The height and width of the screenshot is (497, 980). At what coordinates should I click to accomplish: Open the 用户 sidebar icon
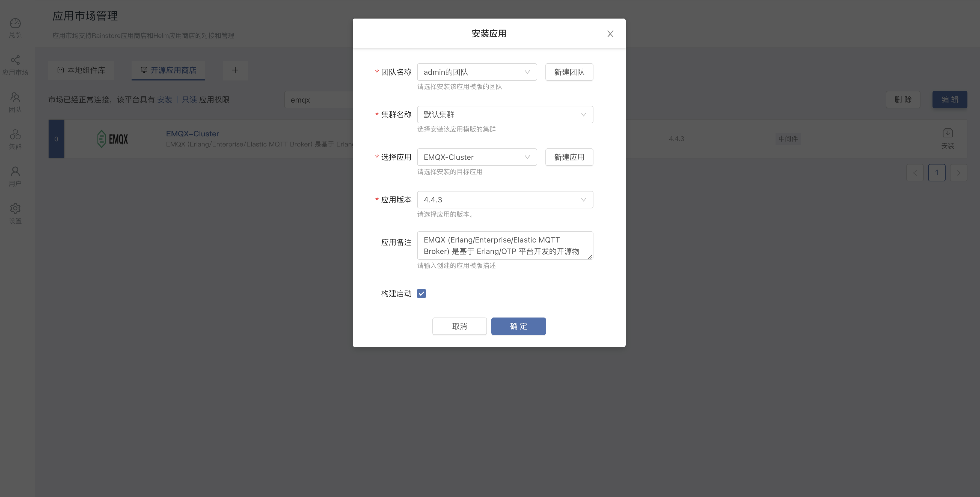point(15,176)
